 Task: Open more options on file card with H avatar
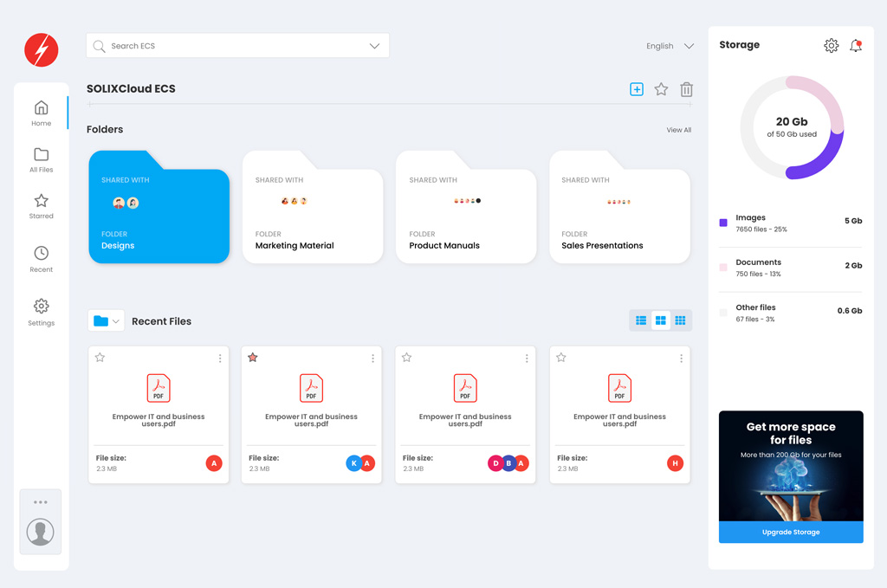pos(681,359)
